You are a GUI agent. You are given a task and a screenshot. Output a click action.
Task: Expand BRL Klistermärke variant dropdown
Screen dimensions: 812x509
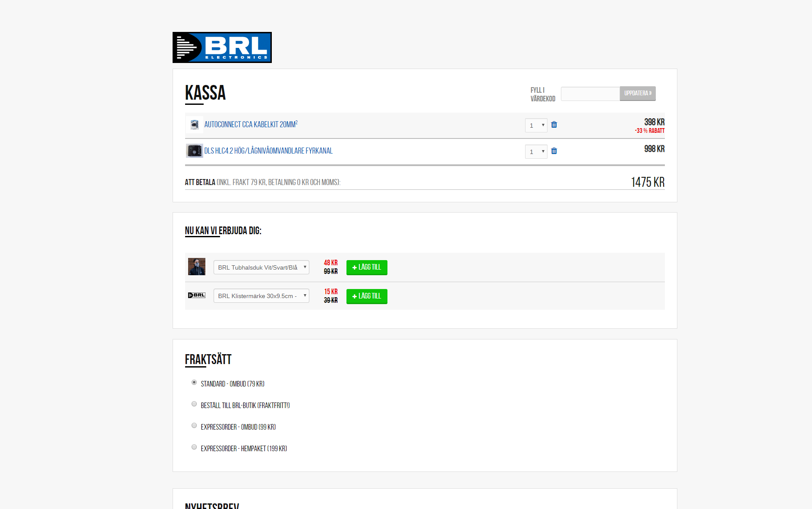click(x=261, y=296)
